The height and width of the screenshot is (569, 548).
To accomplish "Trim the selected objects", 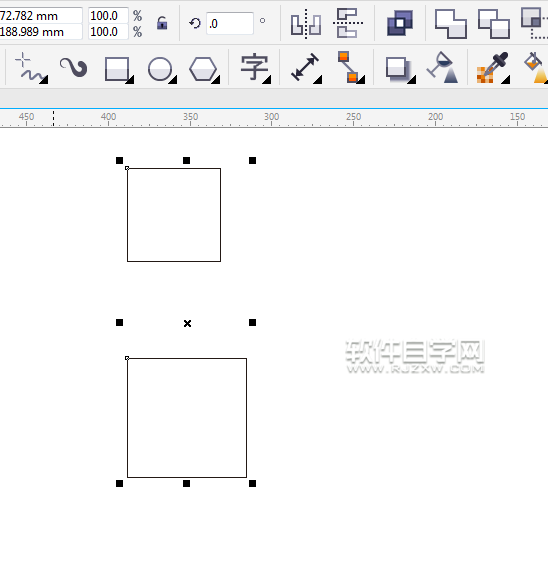I will pos(494,24).
